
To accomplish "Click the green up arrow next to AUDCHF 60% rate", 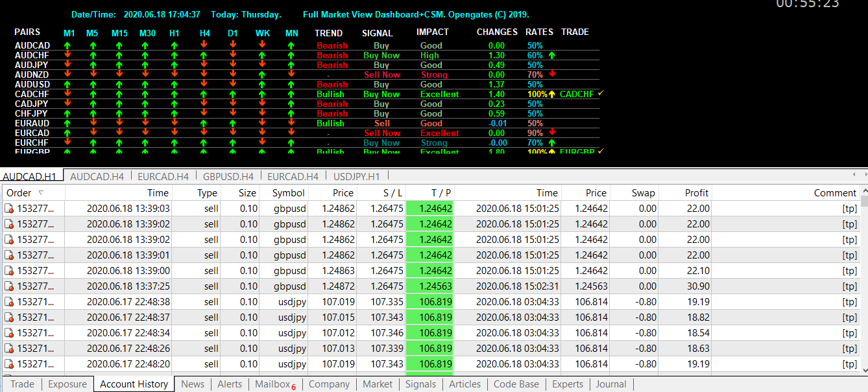I will click(552, 55).
